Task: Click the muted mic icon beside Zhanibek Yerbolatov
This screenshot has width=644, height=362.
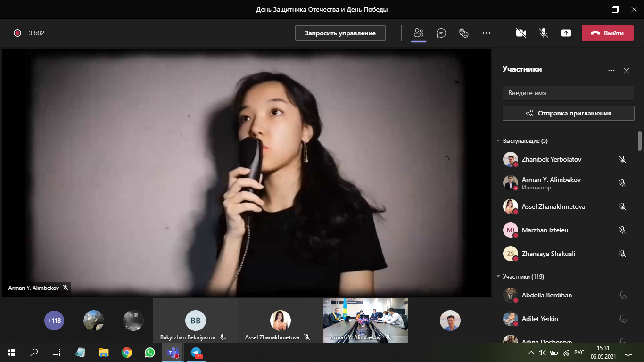Action: 622,159
